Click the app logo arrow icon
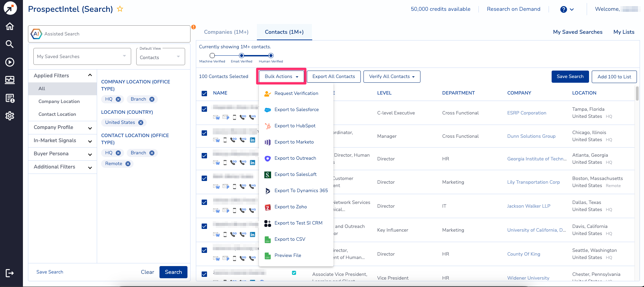 pos(10,8)
